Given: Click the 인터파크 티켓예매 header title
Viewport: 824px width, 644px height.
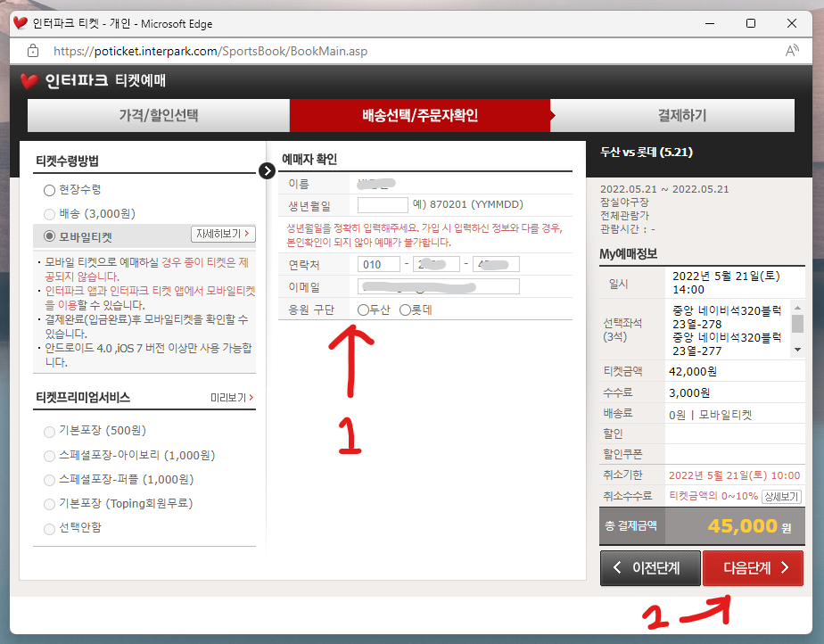Looking at the screenshot, I should pyautogui.click(x=105, y=81).
